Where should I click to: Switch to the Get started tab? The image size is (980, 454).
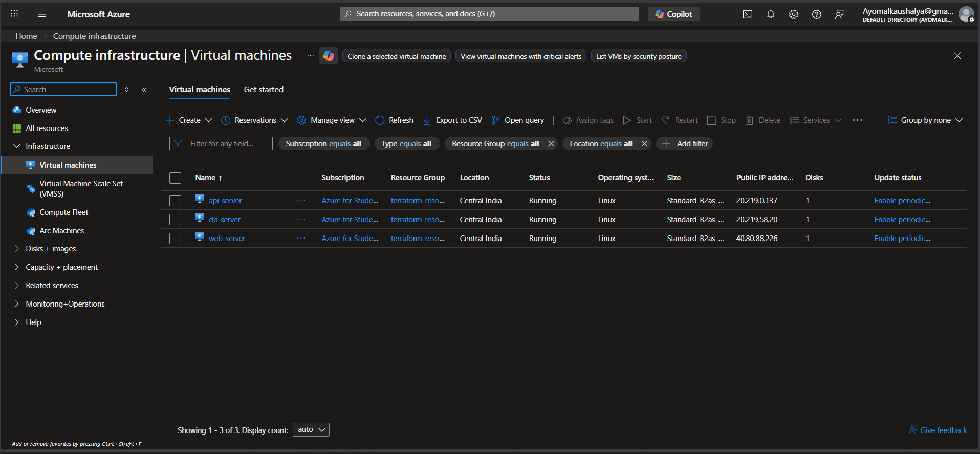(264, 90)
